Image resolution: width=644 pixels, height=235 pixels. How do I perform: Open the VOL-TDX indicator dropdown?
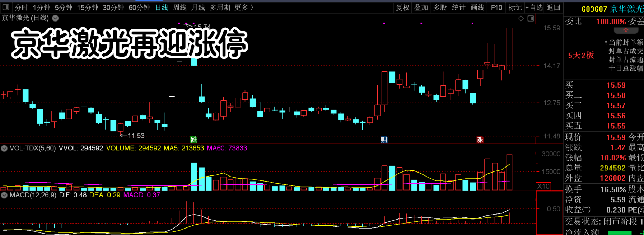(x=4, y=148)
